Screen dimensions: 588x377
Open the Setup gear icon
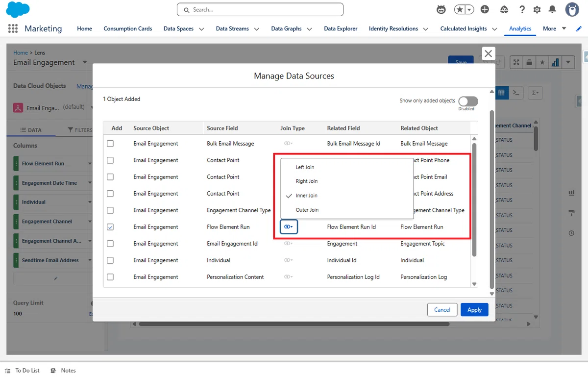pos(537,9)
